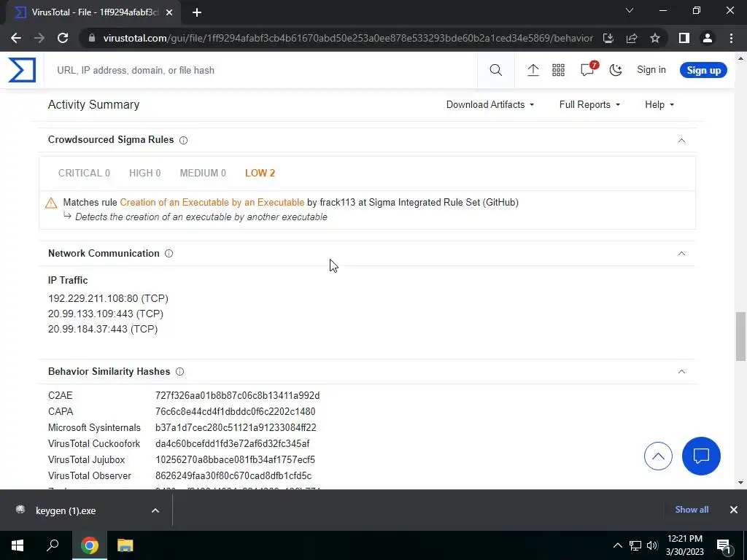Image resolution: width=747 pixels, height=560 pixels.
Task: Click VirusTotal Jujubox hash value
Action: tap(236, 460)
